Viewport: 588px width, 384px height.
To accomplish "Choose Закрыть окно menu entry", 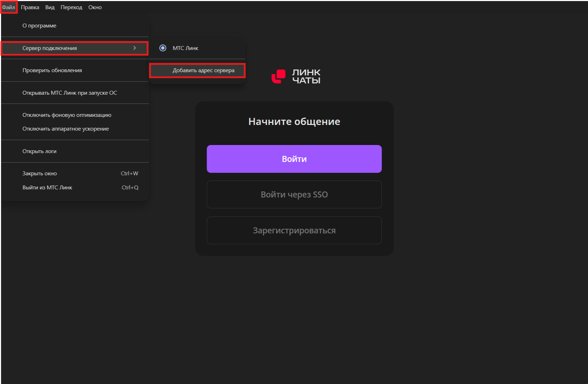I will click(75, 174).
